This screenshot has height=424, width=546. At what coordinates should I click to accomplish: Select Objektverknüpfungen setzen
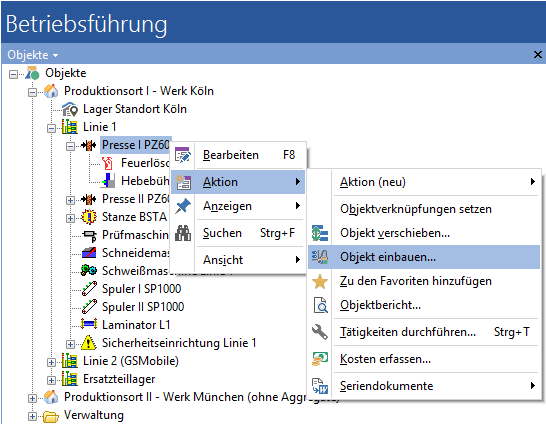tap(424, 209)
